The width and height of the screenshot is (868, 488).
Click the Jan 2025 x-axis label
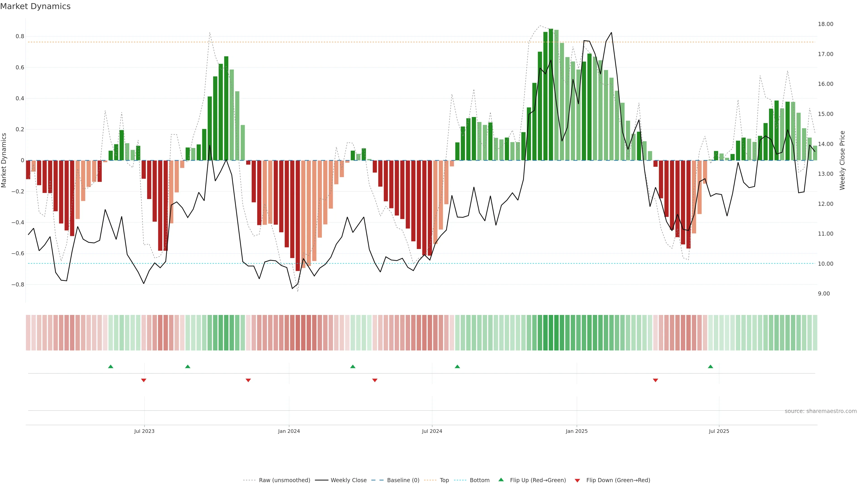[577, 431]
